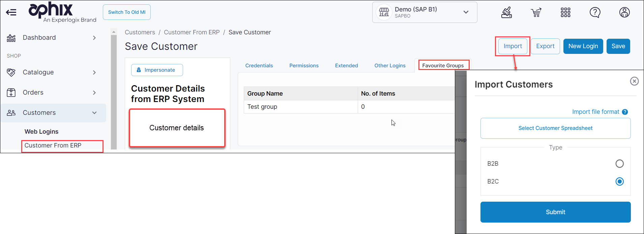Click the Import file format help icon
The height and width of the screenshot is (234, 644).
625,112
